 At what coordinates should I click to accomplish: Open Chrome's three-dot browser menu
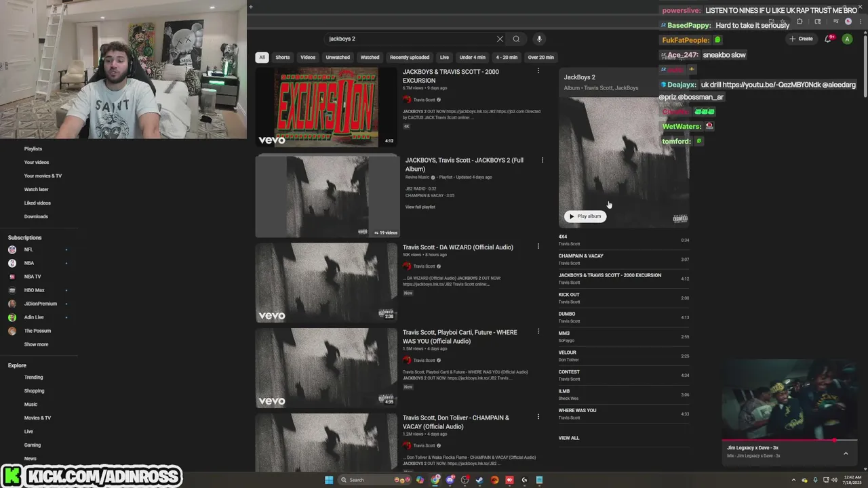[x=859, y=21]
